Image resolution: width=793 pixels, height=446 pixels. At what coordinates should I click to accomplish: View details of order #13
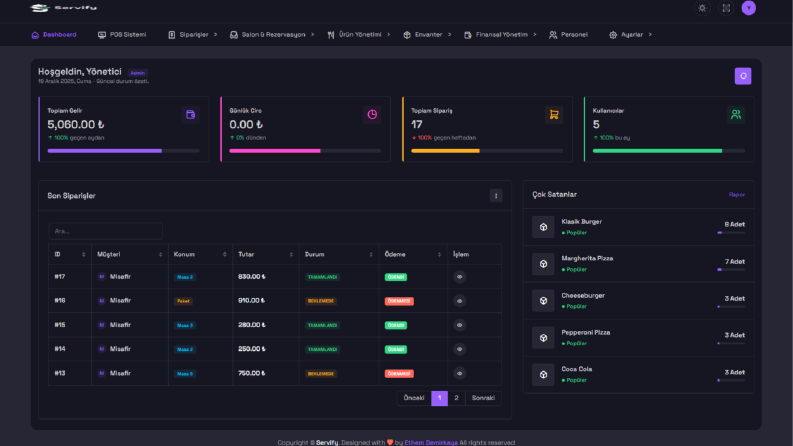click(x=459, y=374)
